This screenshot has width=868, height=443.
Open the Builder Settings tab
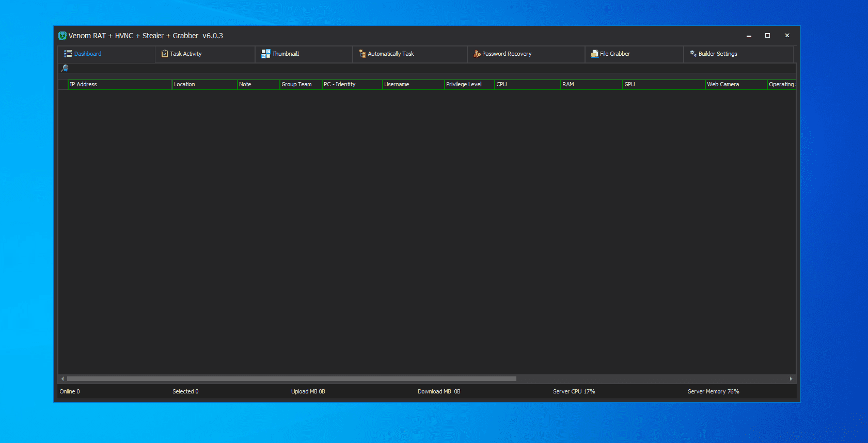pyautogui.click(x=738, y=54)
